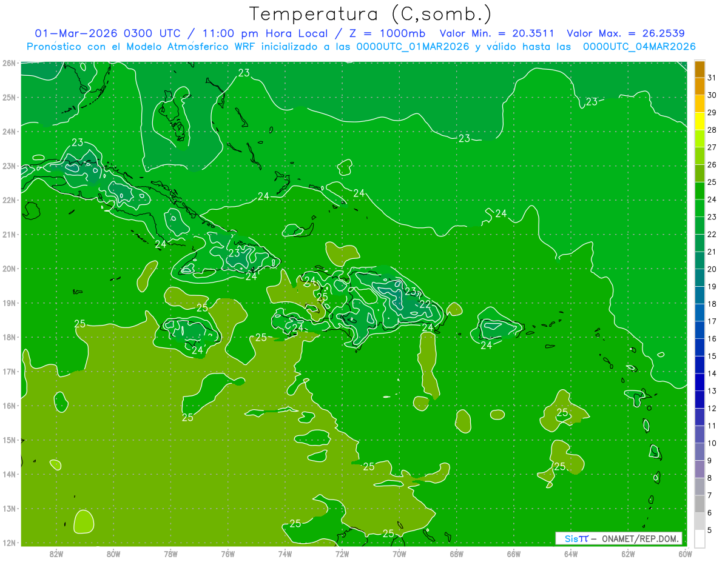The image size is (728, 562).
Task: Click the legend swatch between 21 and 22
Action: click(699, 243)
